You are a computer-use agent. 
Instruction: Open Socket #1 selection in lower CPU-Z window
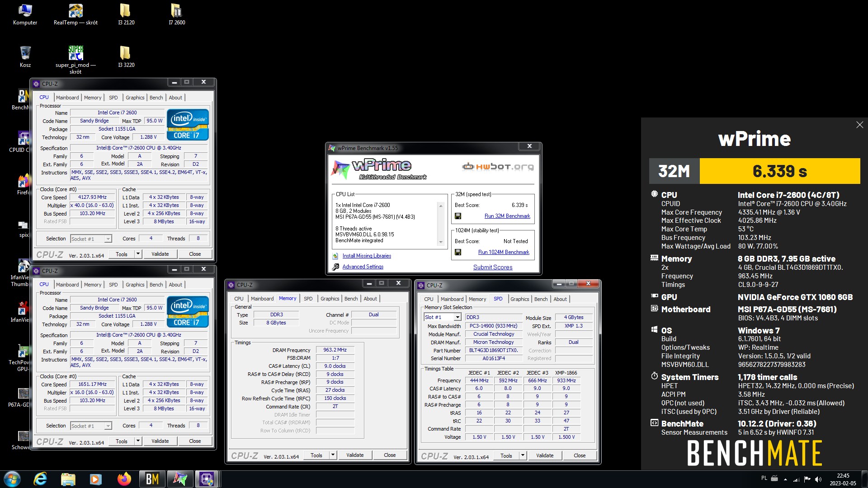coord(91,426)
